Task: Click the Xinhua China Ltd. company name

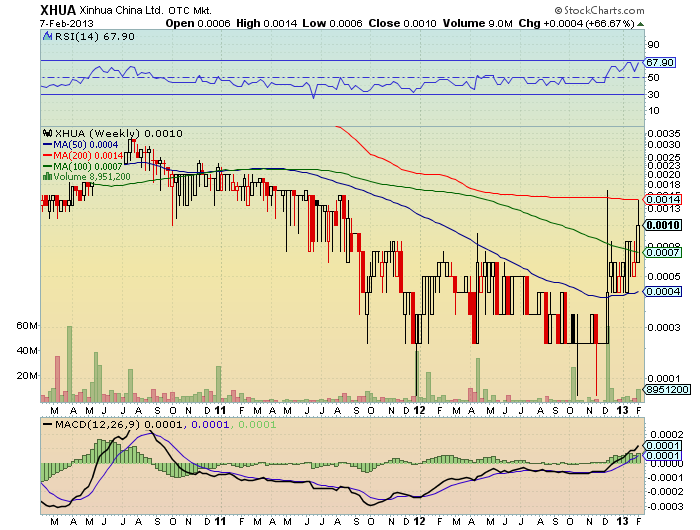Action: tap(122, 10)
